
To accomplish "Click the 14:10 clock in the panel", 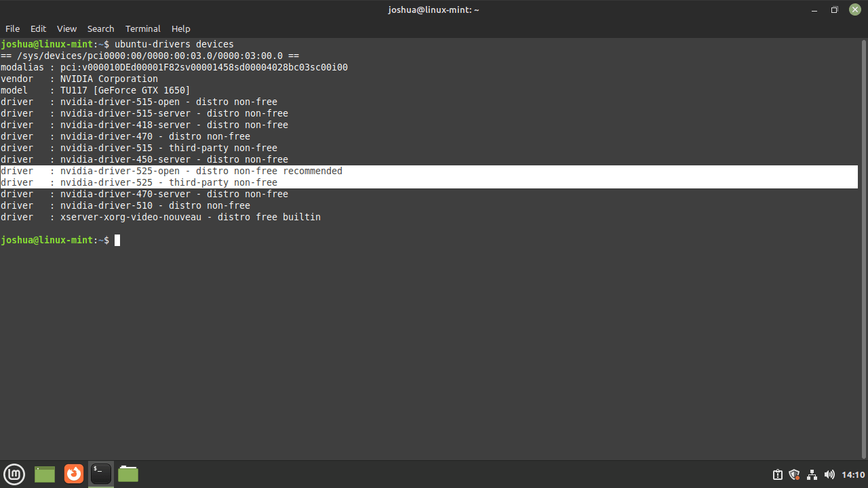I will [853, 474].
